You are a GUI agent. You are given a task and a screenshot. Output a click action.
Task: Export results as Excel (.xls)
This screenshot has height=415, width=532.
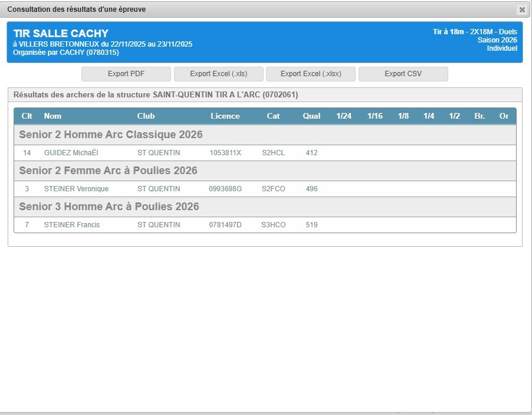[218, 74]
